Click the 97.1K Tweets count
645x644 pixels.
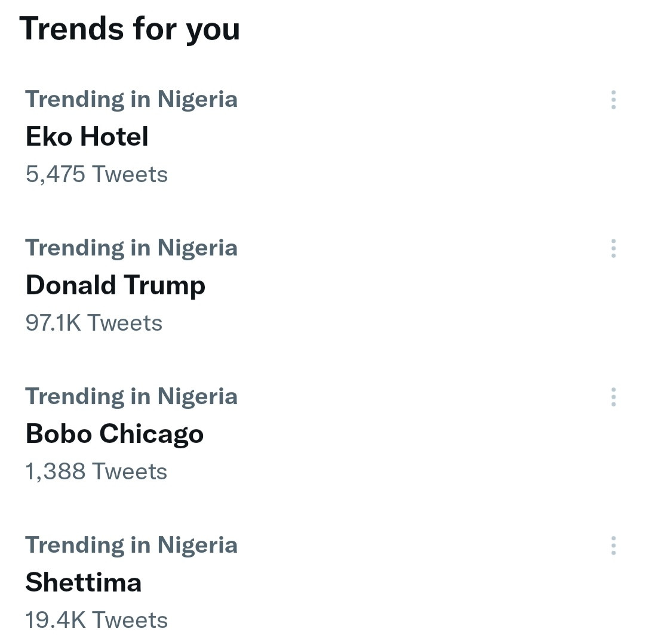94,323
